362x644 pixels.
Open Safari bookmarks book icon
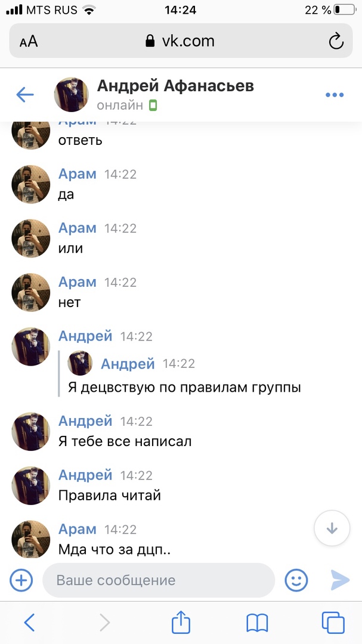click(257, 623)
